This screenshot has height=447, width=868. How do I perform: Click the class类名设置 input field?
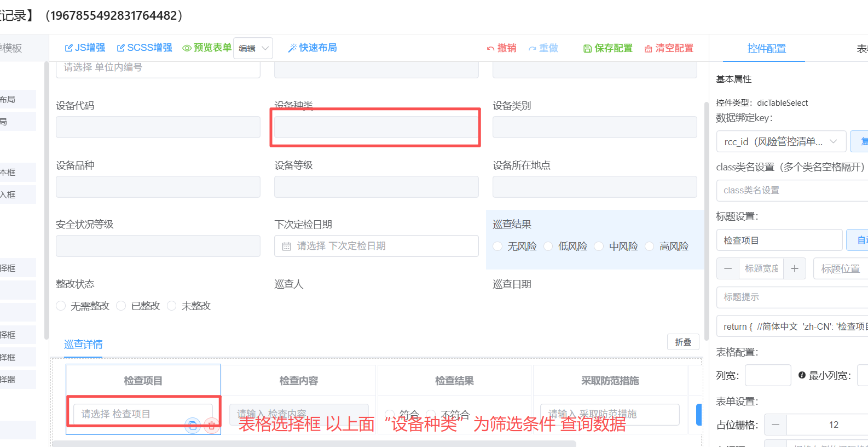point(792,191)
